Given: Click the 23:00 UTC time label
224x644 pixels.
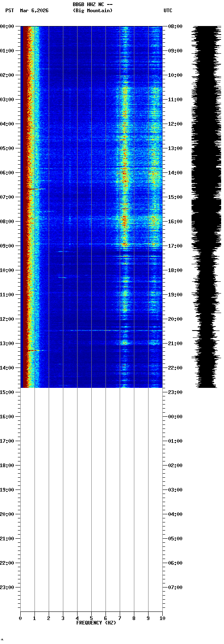Looking at the screenshot, I should pos(175,392).
